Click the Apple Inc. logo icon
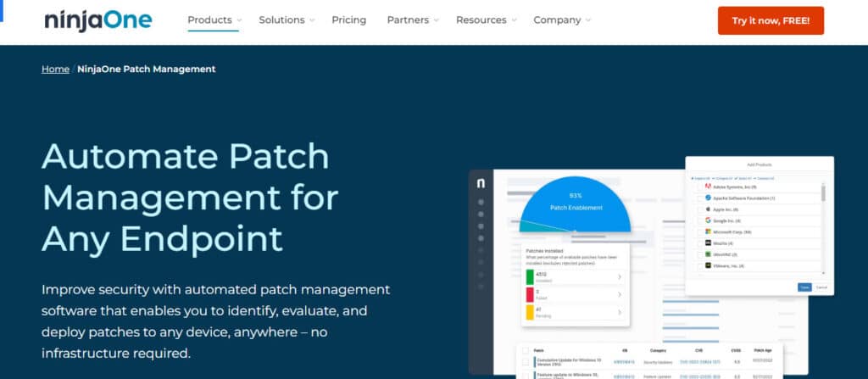 pyautogui.click(x=707, y=209)
